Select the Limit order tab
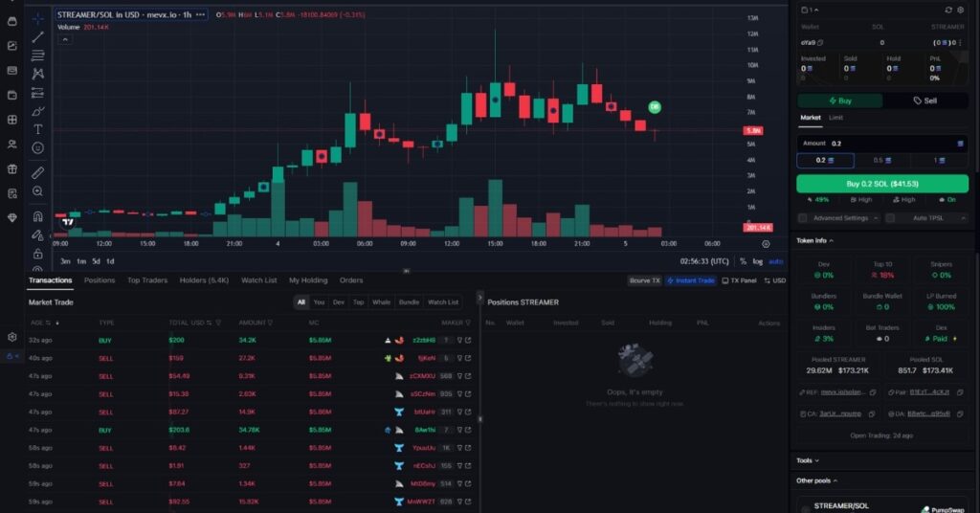Image resolution: width=980 pixels, height=513 pixels. pos(835,118)
